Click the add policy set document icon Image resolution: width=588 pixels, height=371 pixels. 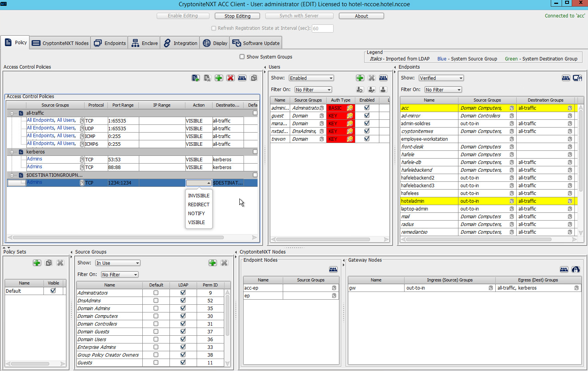click(x=195, y=78)
